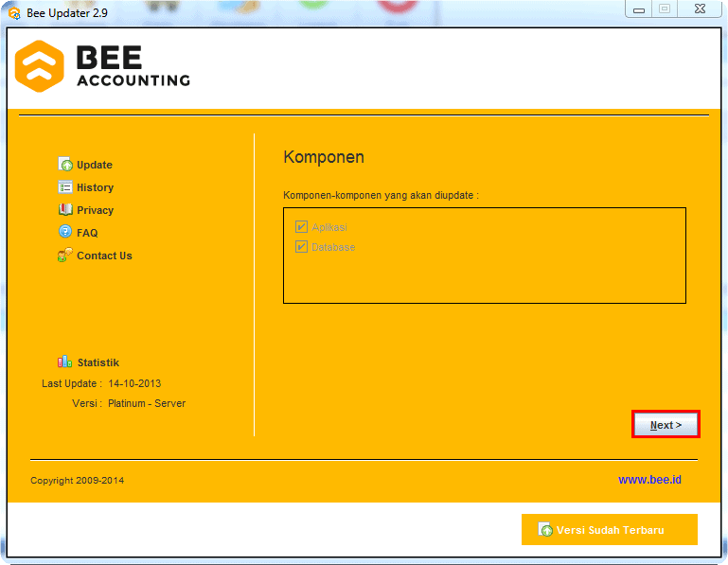
Task: Click the FAQ question mark icon
Action: (65, 231)
